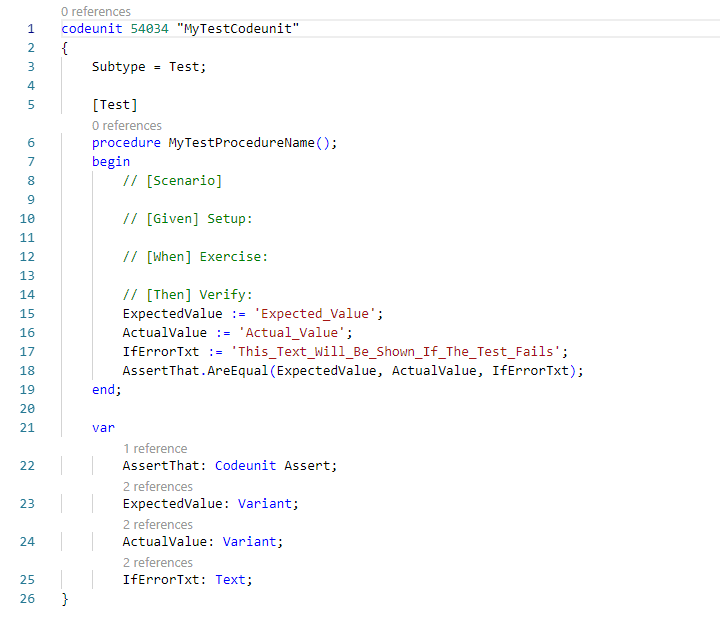Image resolution: width=720 pixels, height=632 pixels.
Task: Click the codeunit keyword on line 1
Action: (x=92, y=29)
